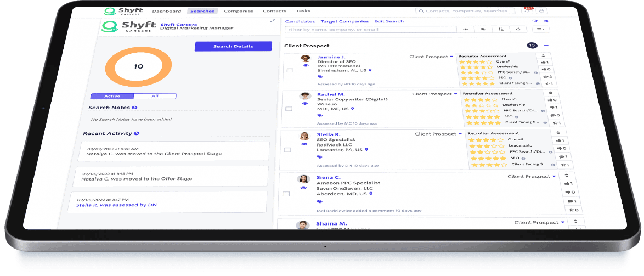This screenshot has height=276, width=644.
Task: Click the thumbs-up count on Stella R.
Action: [560, 140]
